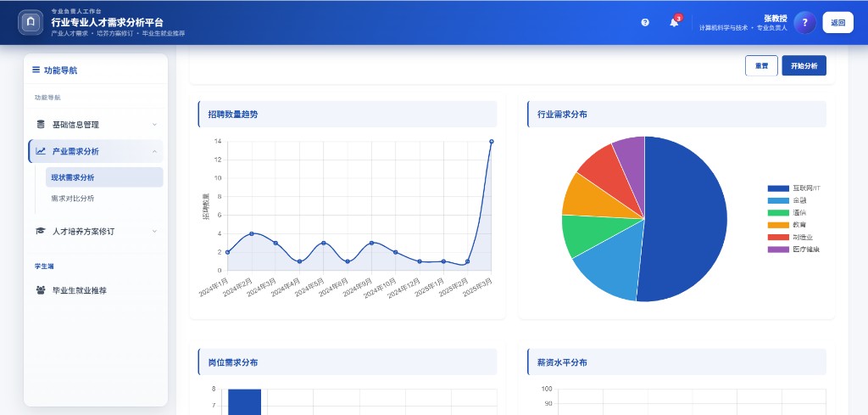Collapse 产业需求分析 using its chevron
The width and height of the screenshot is (868, 415).
tap(154, 151)
